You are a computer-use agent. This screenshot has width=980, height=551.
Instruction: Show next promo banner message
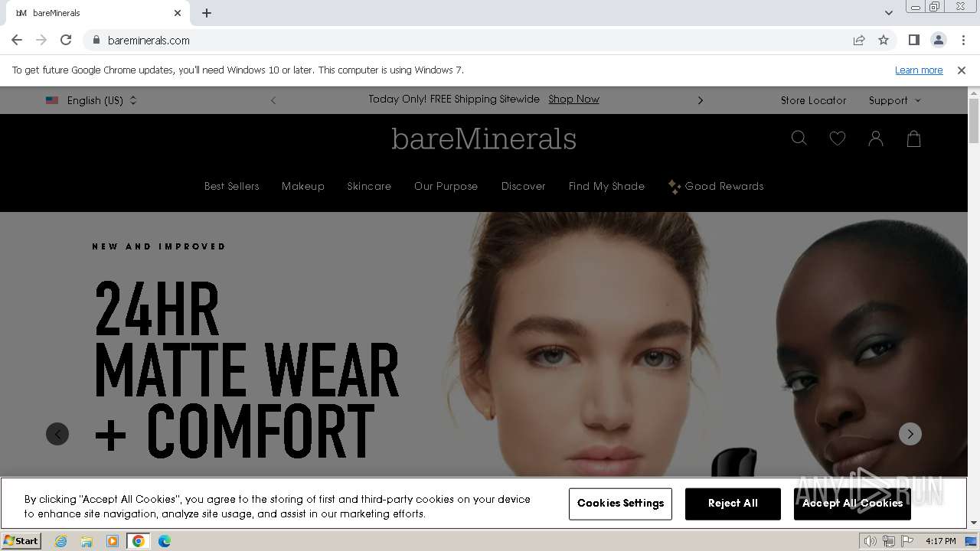[700, 100]
